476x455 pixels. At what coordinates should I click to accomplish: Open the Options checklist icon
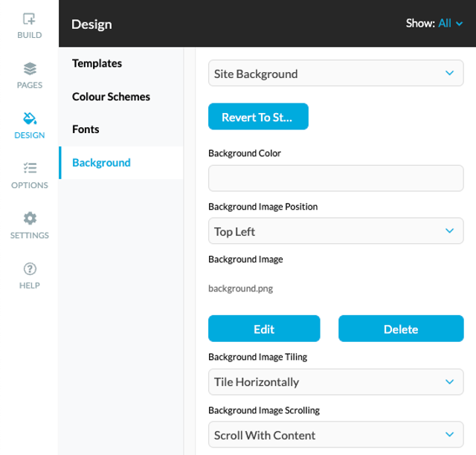coord(30,168)
